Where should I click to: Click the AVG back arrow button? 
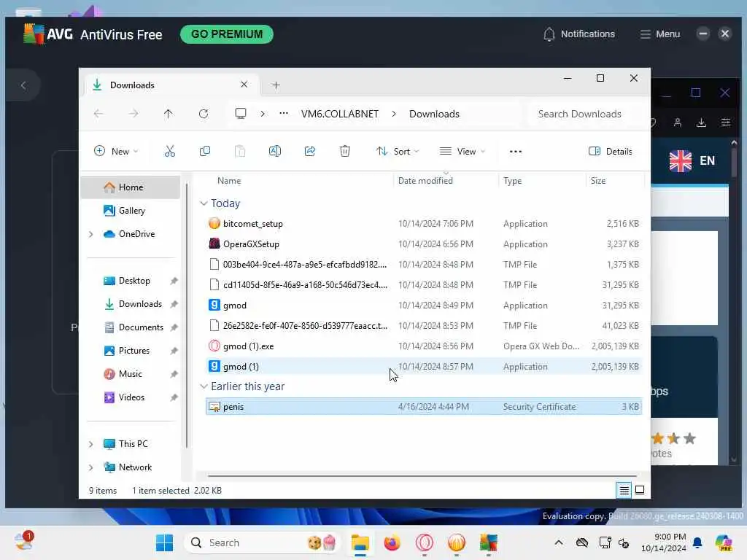[23, 86]
